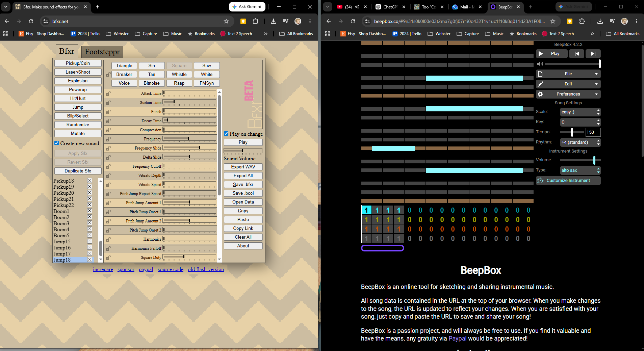This screenshot has width=644, height=351.
Task: Open the Trello bookmark in Bfxr window
Action: [x=85, y=34]
